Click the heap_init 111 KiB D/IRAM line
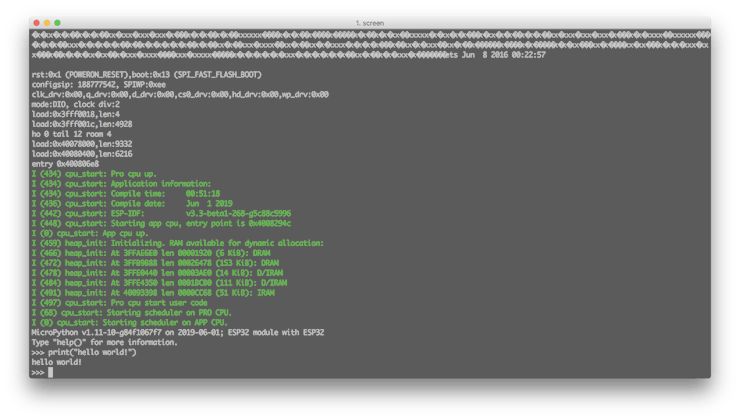The height and width of the screenshot is (420, 740). (159, 283)
